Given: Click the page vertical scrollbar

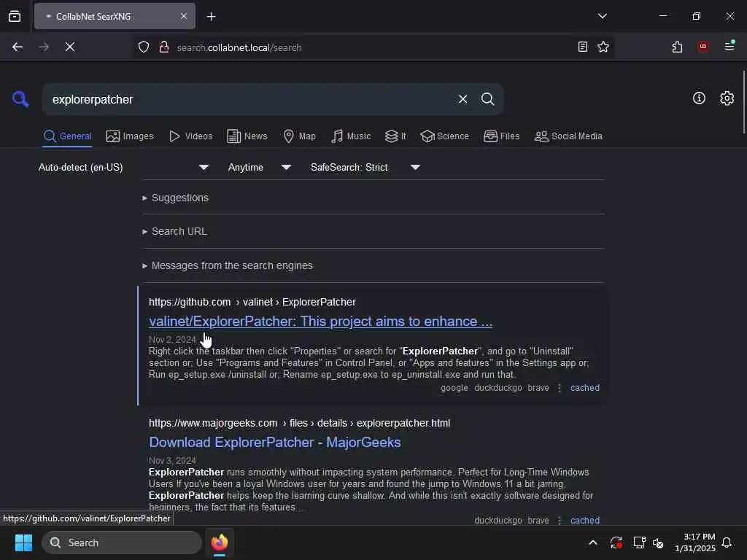Looking at the screenshot, I should pyautogui.click(x=743, y=102).
